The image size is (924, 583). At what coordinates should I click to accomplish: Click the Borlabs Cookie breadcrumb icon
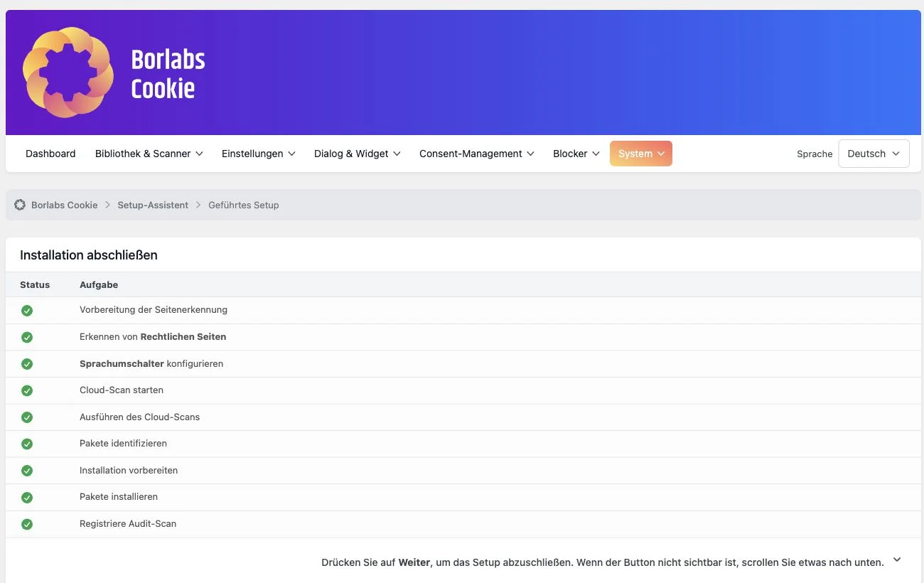point(20,205)
